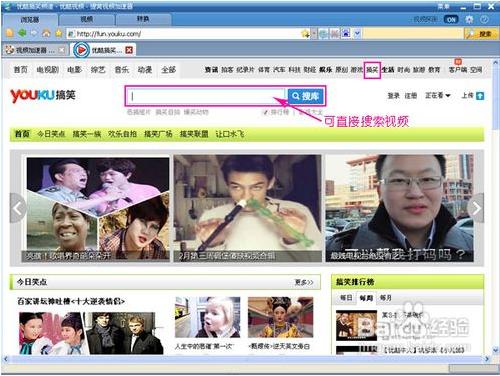500x376 pixels.
Task: Click the Youku video search input box
Action: coord(207,96)
